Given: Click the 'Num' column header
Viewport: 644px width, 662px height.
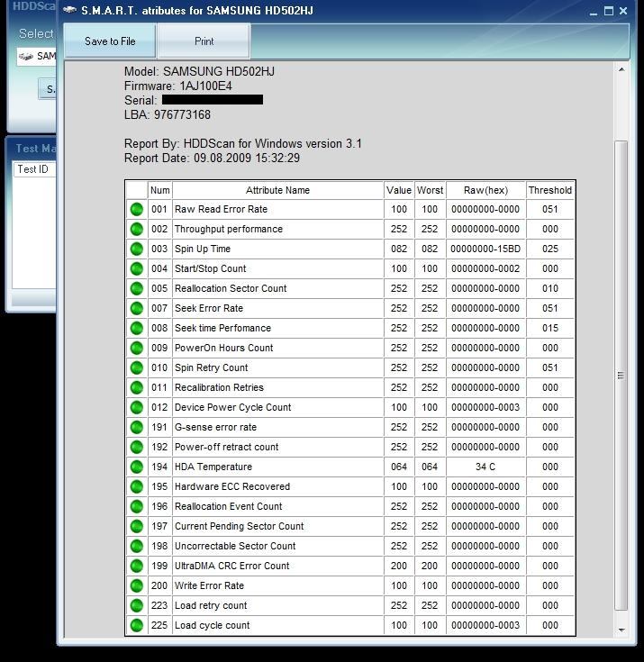Looking at the screenshot, I should point(160,190).
